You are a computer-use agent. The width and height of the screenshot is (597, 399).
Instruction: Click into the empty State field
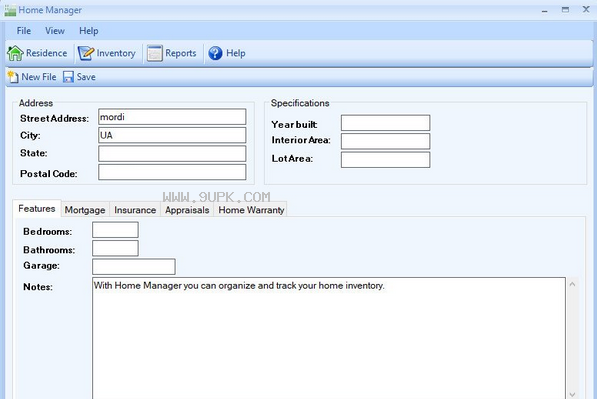click(172, 154)
